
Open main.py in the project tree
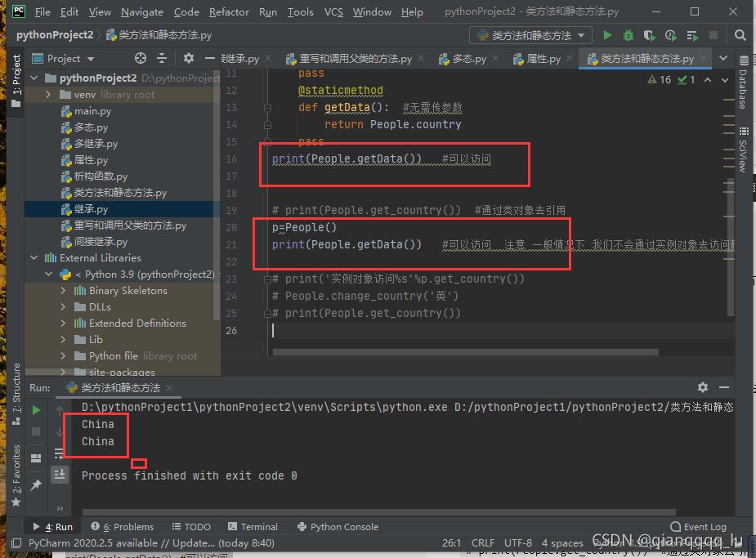click(x=92, y=111)
